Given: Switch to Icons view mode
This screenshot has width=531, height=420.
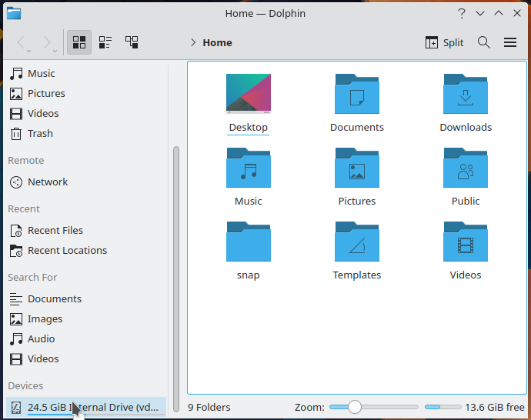Looking at the screenshot, I should [78, 42].
